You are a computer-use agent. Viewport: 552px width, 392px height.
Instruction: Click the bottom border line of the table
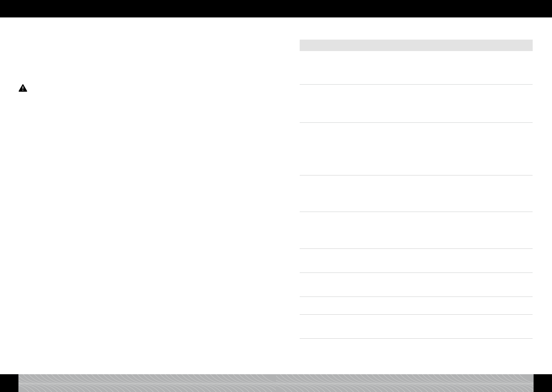(416, 338)
